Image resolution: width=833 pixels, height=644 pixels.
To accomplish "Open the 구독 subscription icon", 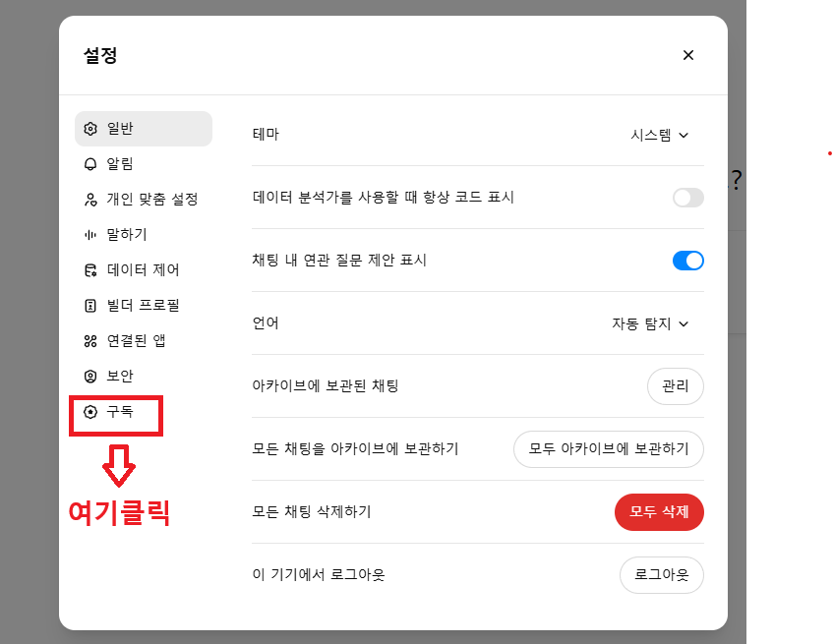I will pos(90,412).
